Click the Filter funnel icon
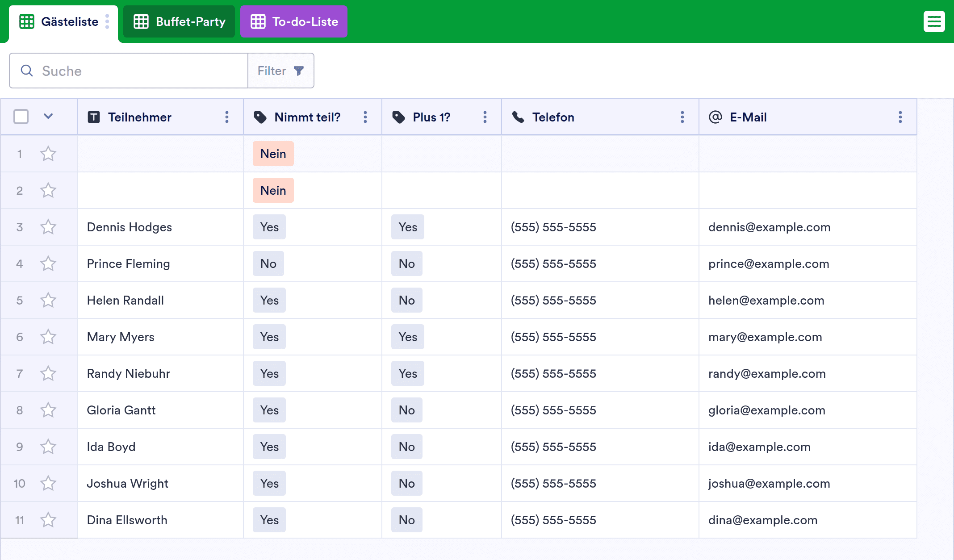954x560 pixels. click(x=299, y=71)
